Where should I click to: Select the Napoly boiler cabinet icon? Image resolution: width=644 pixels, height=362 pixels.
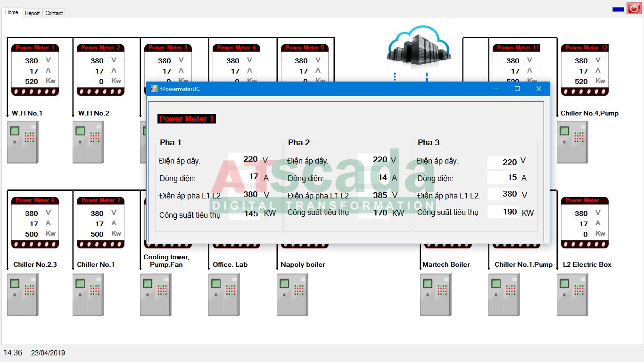point(292,295)
